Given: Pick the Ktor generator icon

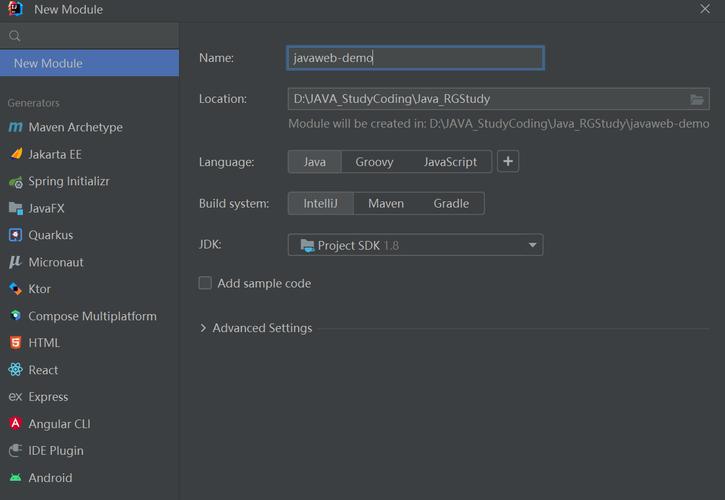Looking at the screenshot, I should 15,289.
